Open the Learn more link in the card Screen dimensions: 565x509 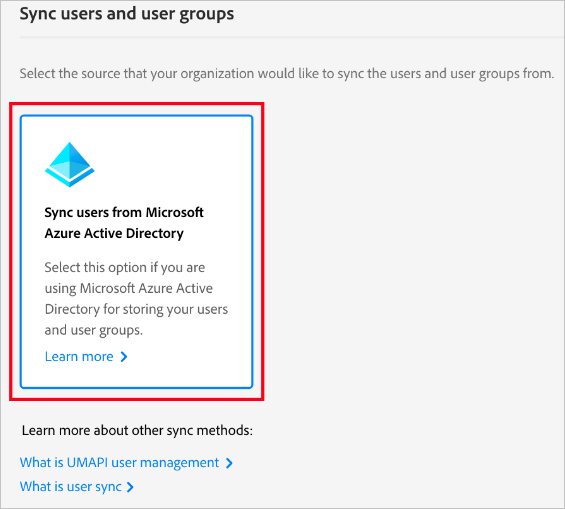(x=79, y=357)
